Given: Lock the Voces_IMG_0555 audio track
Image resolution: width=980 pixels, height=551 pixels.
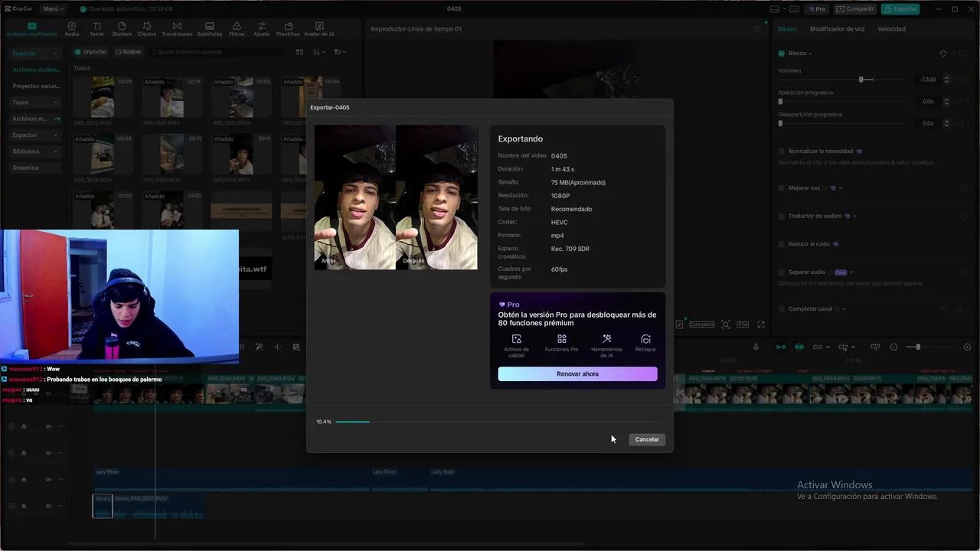Looking at the screenshot, I should (24, 507).
